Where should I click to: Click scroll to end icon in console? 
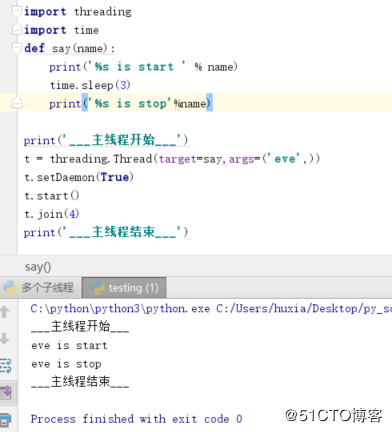(x=7, y=392)
